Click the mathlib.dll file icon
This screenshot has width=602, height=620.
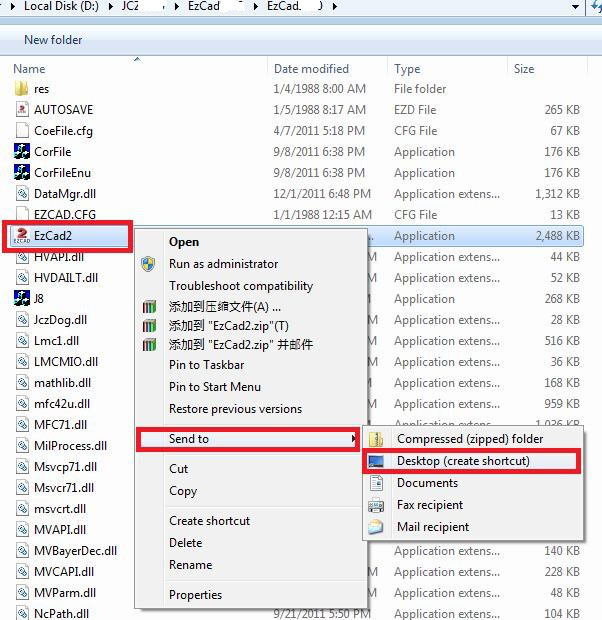[22, 382]
